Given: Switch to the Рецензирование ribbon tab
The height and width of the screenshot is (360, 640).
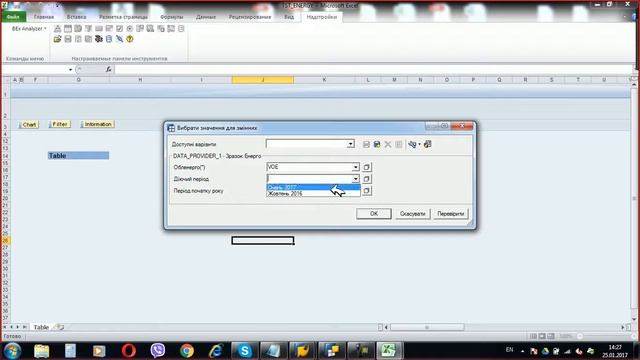Looking at the screenshot, I should 250,17.
